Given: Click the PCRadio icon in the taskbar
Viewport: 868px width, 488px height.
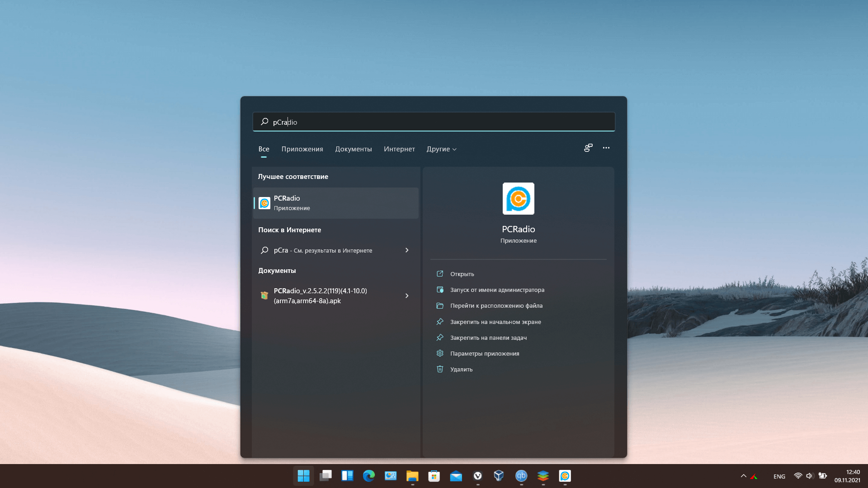Looking at the screenshot, I should 565,476.
